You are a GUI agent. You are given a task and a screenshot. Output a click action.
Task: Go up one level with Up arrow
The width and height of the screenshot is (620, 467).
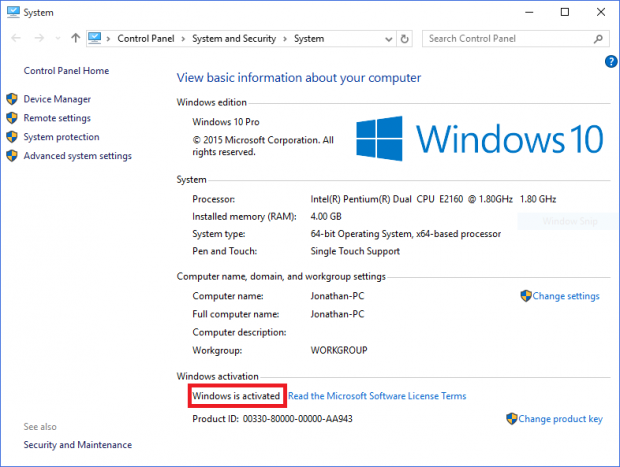(76, 39)
